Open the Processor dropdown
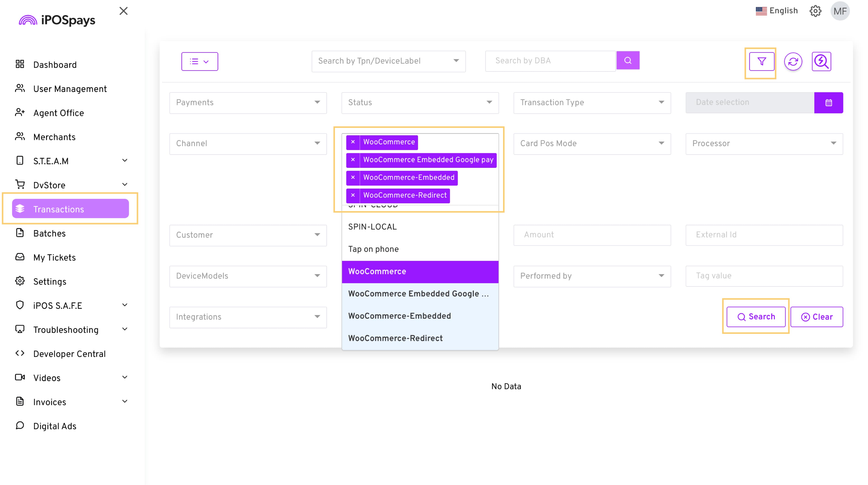The width and height of the screenshot is (868, 485). (764, 144)
